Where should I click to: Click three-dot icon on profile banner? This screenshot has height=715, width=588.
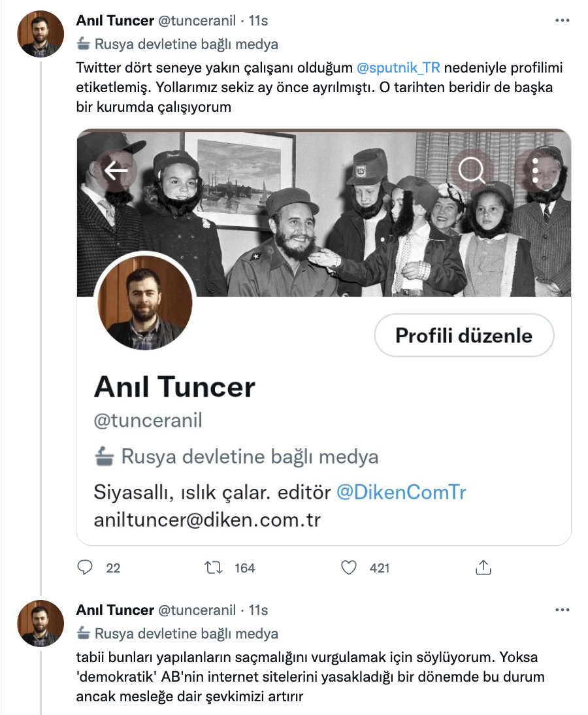click(x=535, y=171)
